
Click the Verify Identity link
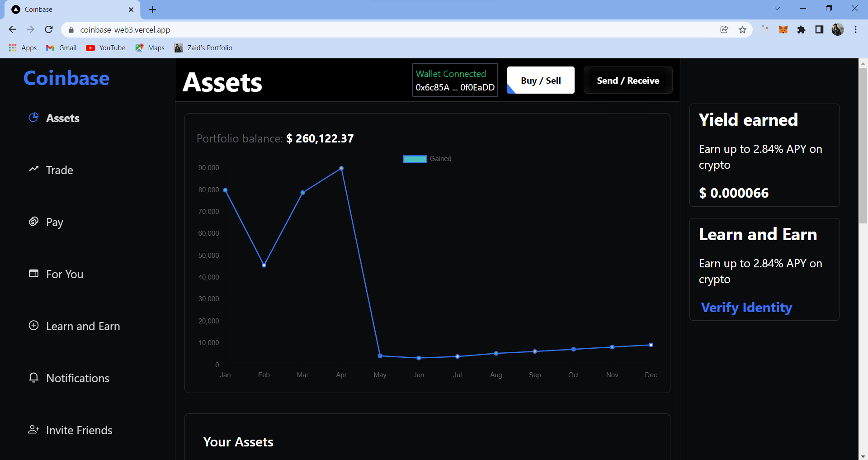[x=746, y=308]
